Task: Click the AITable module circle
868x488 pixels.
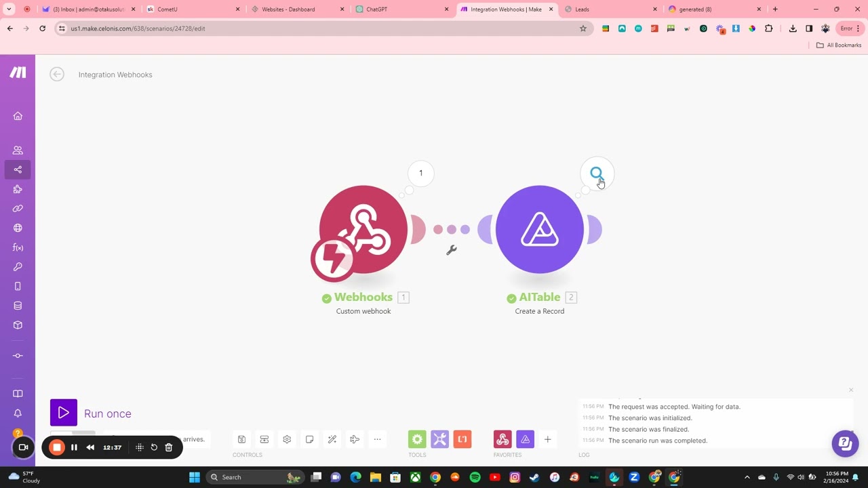Action: click(x=540, y=229)
